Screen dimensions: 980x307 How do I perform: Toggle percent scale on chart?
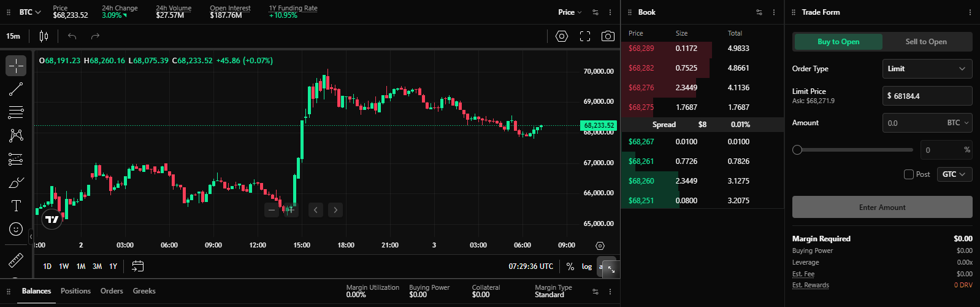[570, 266]
